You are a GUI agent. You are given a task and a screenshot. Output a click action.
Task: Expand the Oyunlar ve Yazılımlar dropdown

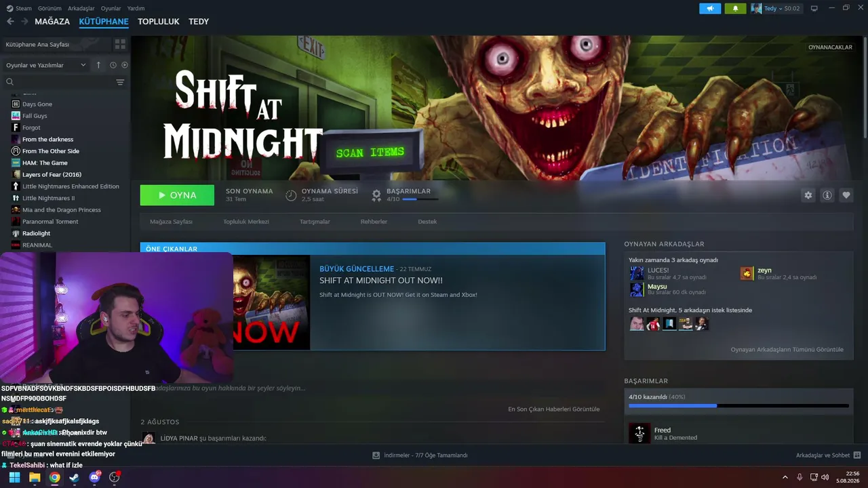(46, 65)
